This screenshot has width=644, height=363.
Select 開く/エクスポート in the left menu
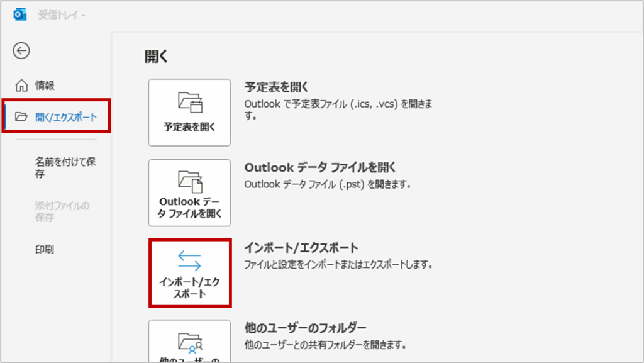[x=65, y=116]
